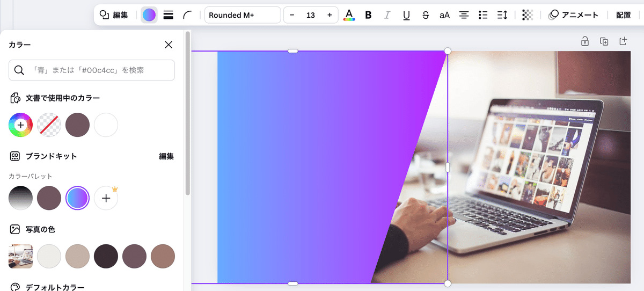Click the 文書で使用中のカラー heading
Screen dimensions: 644x291
(x=62, y=98)
